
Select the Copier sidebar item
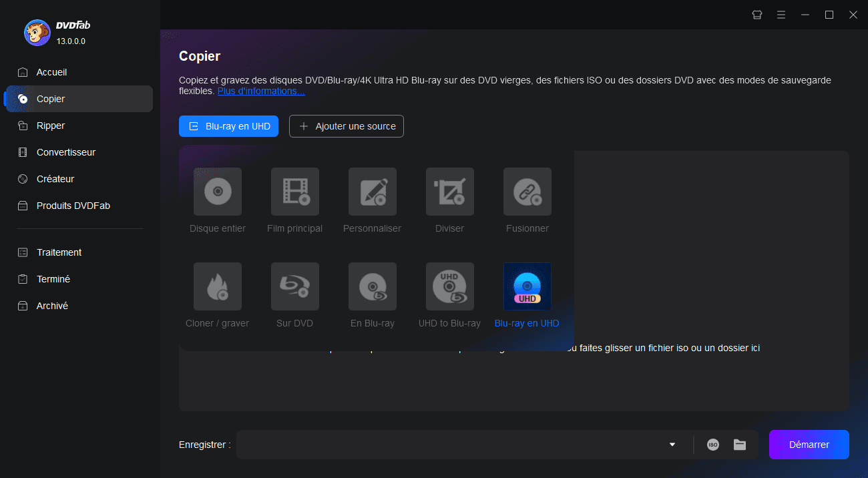coord(79,99)
